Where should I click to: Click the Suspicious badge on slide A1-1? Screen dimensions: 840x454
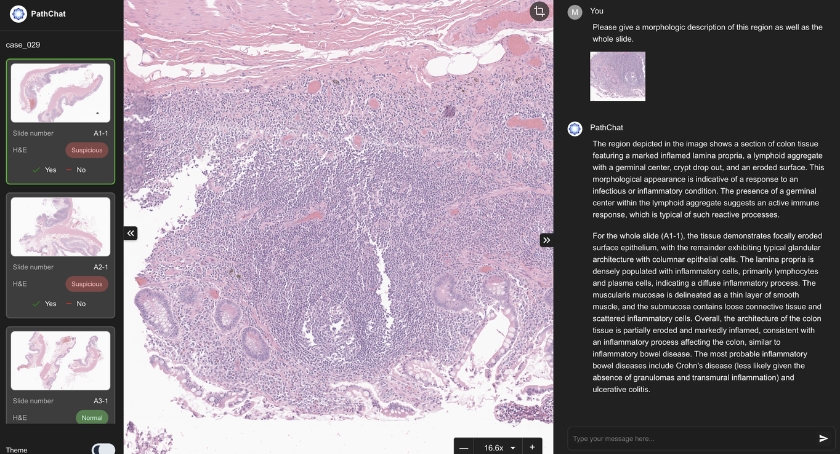pyautogui.click(x=87, y=150)
